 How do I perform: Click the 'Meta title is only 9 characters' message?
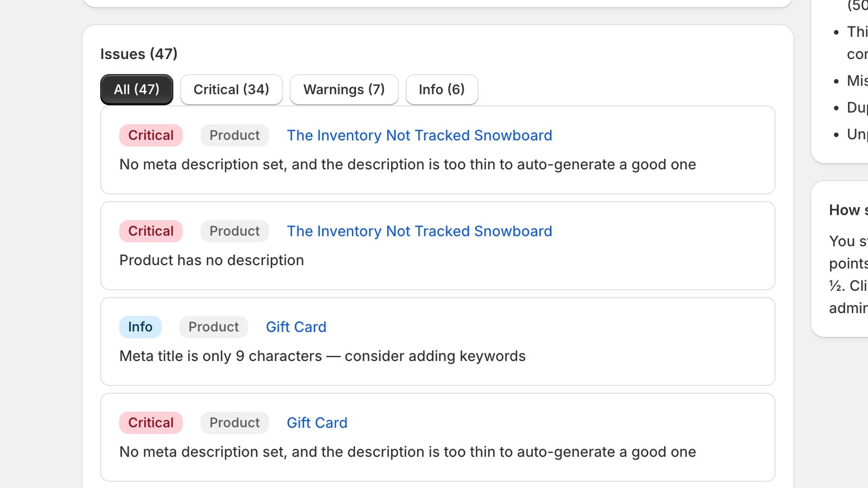tap(322, 356)
